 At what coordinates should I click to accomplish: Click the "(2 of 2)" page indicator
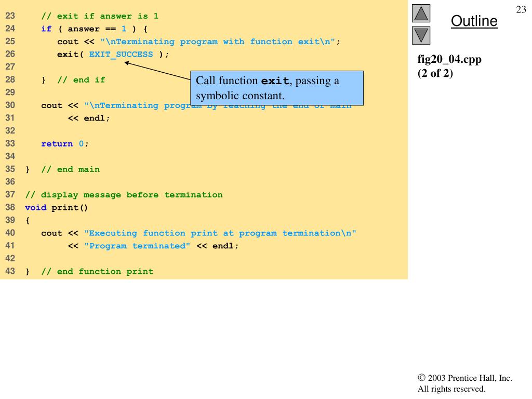pos(435,73)
